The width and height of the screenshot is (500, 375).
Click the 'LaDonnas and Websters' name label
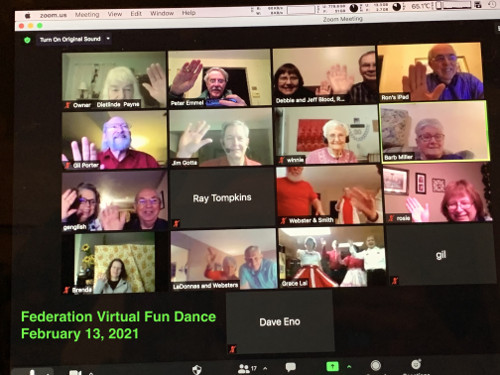(205, 286)
